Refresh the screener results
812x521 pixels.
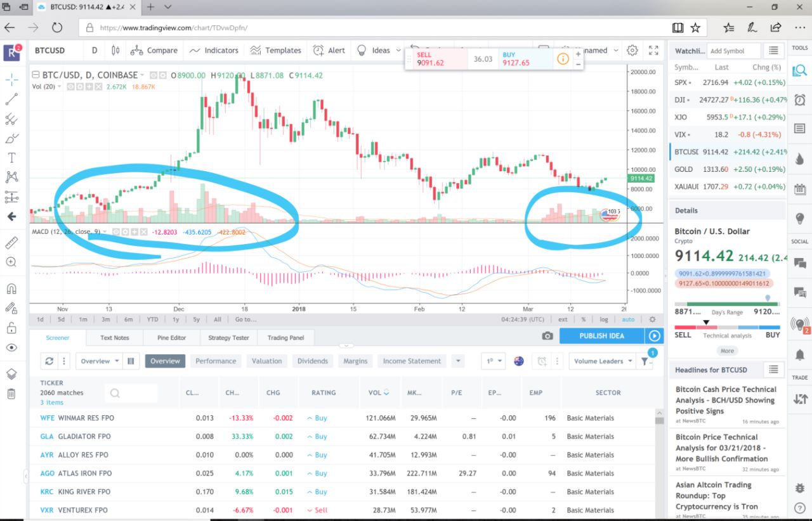click(x=49, y=361)
